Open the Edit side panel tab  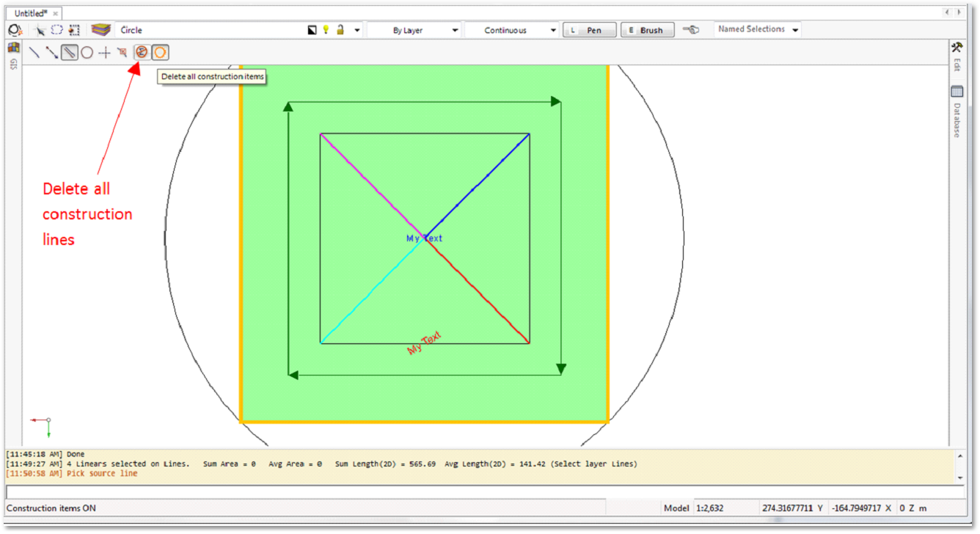[x=957, y=56]
